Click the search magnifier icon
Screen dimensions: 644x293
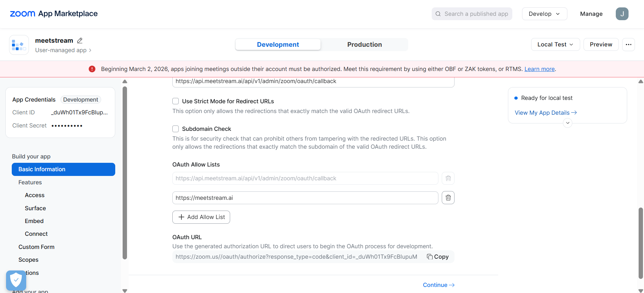[438, 14]
